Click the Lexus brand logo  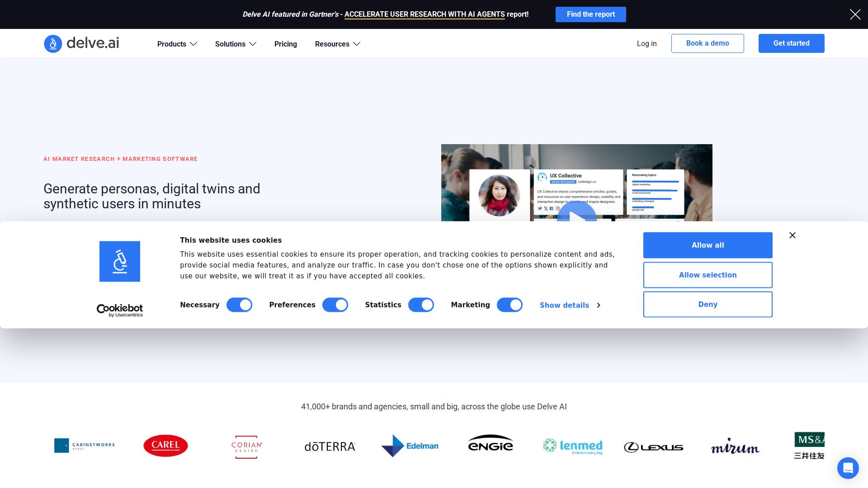[653, 447]
